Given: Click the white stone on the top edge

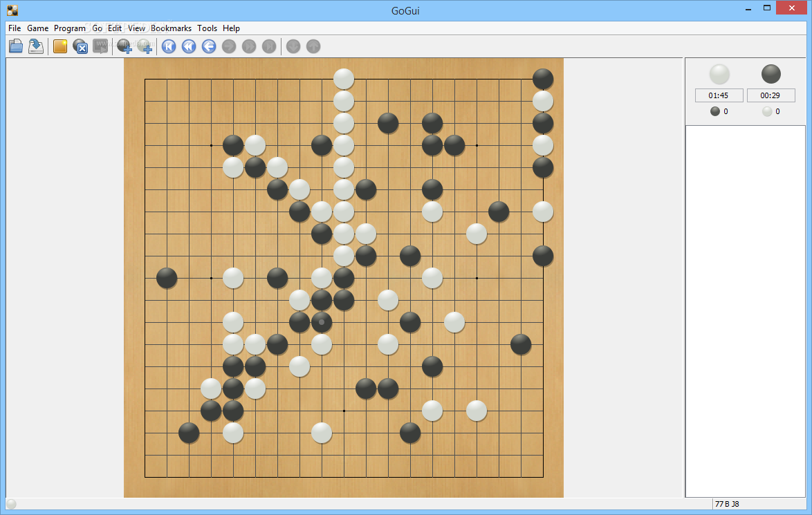Looking at the screenshot, I should [344, 79].
